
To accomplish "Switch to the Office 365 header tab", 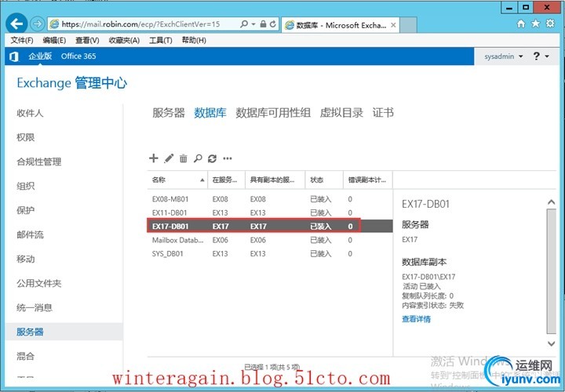I will click(x=78, y=56).
